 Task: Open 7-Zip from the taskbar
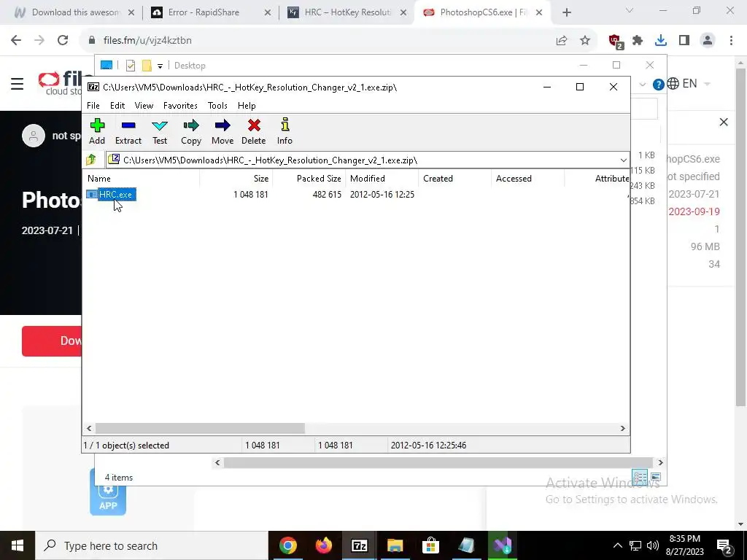coord(360,545)
